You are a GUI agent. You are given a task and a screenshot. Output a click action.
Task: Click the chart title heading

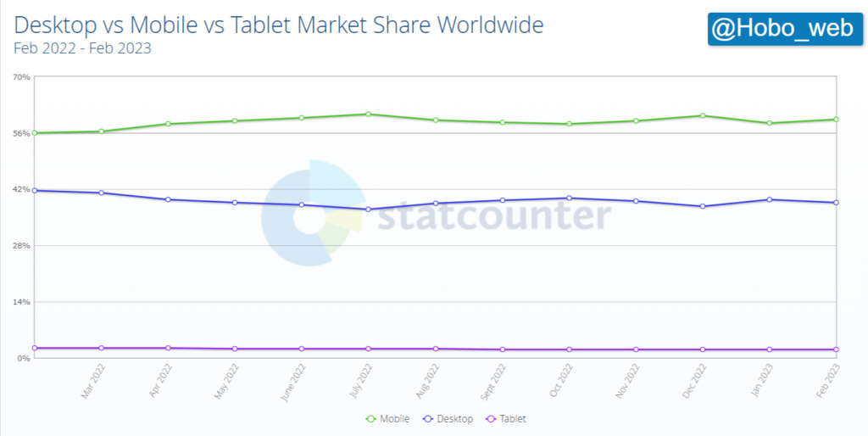tap(279, 25)
